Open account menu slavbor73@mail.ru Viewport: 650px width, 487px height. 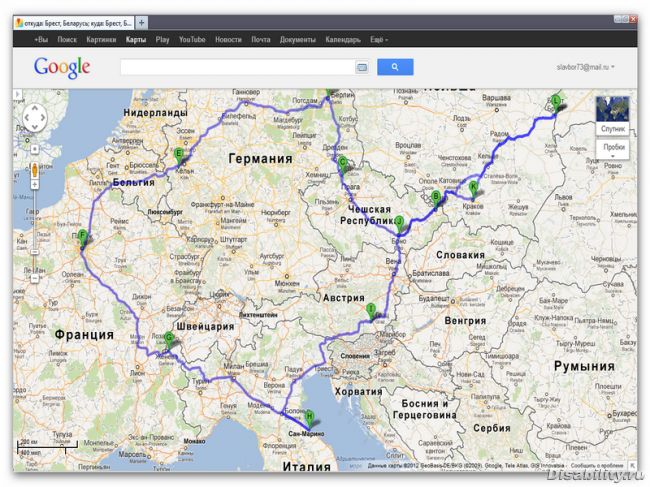[585, 67]
